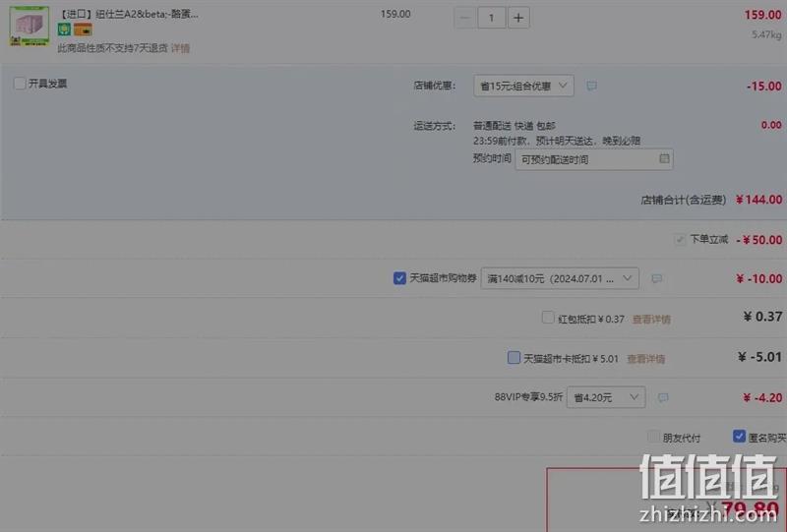Open 详情 link for 7-day return notice

[x=181, y=48]
